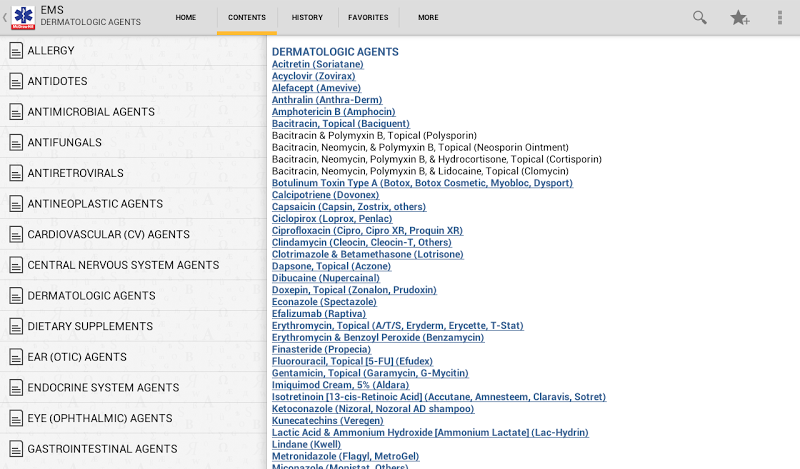Open Isotretinoin (Accutane) link
Viewport: 800px width, 469px height.
[x=439, y=397]
